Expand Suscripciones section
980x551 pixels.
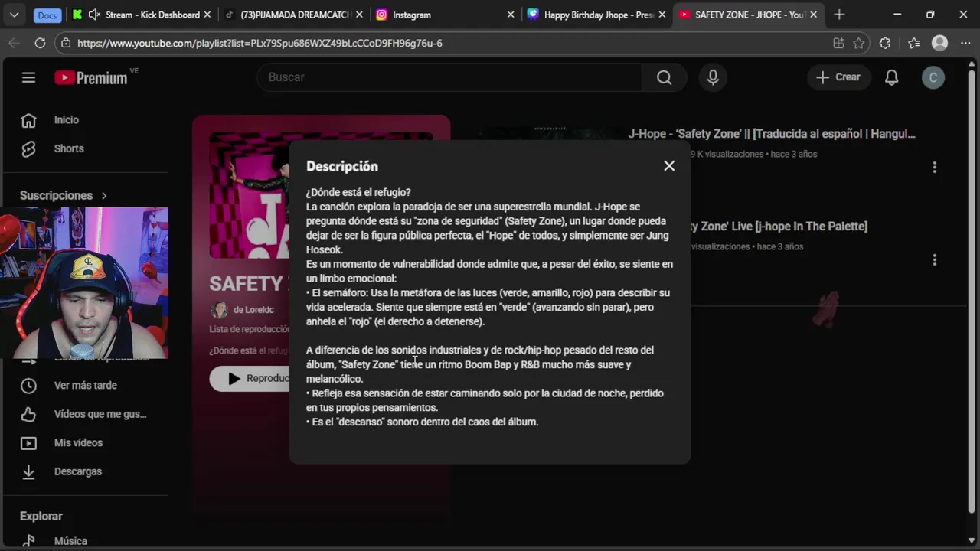(x=64, y=195)
